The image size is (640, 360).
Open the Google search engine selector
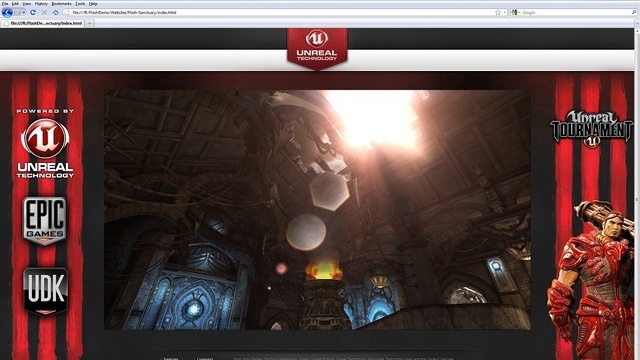(515, 13)
